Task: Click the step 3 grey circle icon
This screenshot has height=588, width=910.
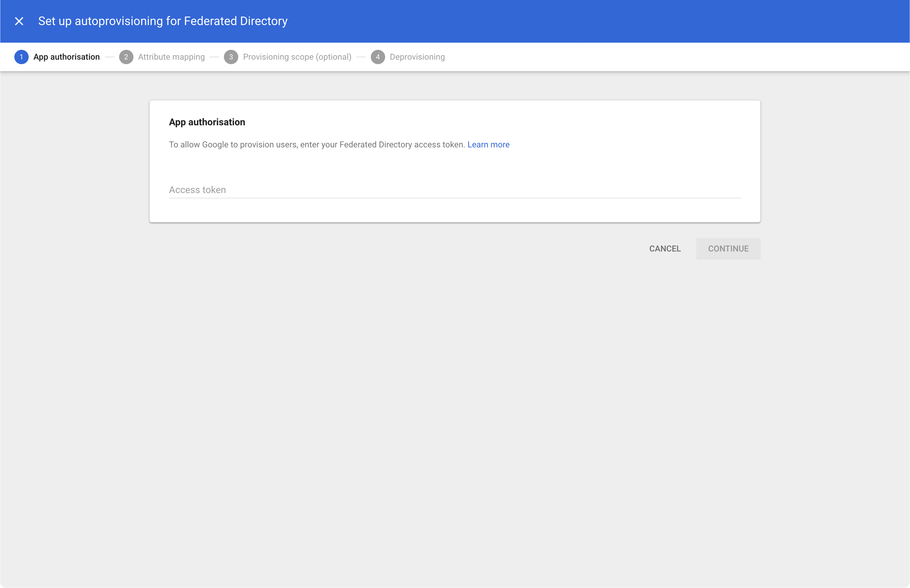Action: 231,56
